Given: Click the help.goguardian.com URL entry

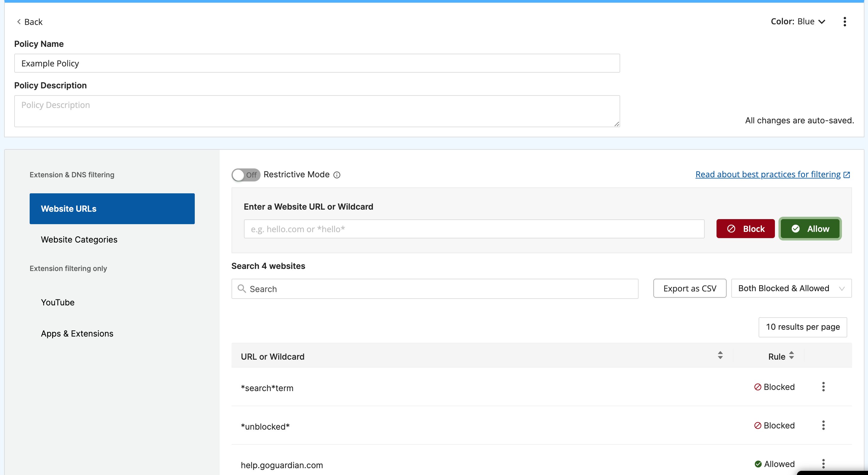Looking at the screenshot, I should click(x=282, y=465).
